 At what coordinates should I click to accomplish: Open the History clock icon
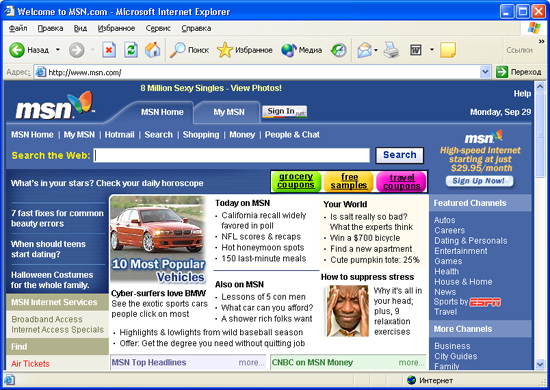[338, 50]
